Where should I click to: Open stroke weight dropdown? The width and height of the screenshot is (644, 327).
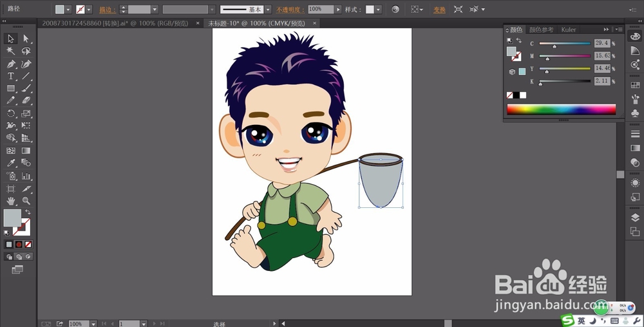[x=155, y=9]
